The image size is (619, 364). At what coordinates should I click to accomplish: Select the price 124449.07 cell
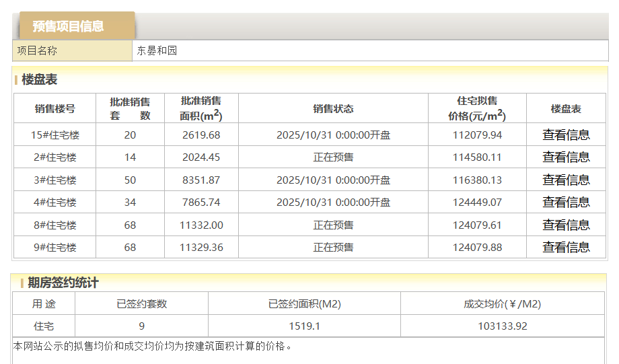pyautogui.click(x=477, y=203)
